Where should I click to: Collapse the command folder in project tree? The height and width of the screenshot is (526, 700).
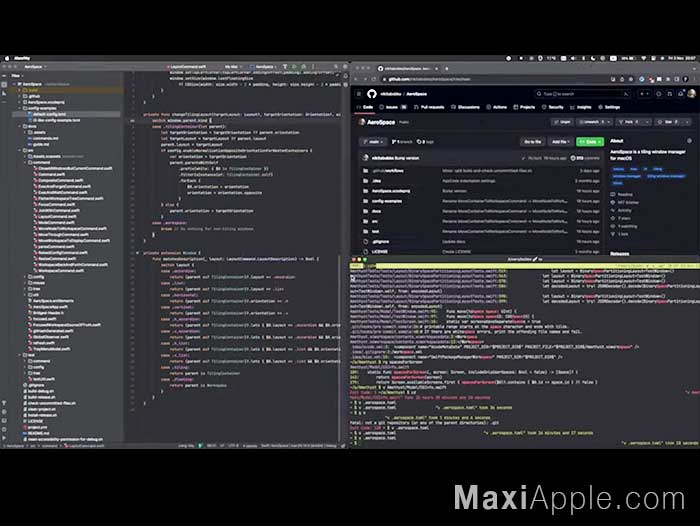coord(25,163)
